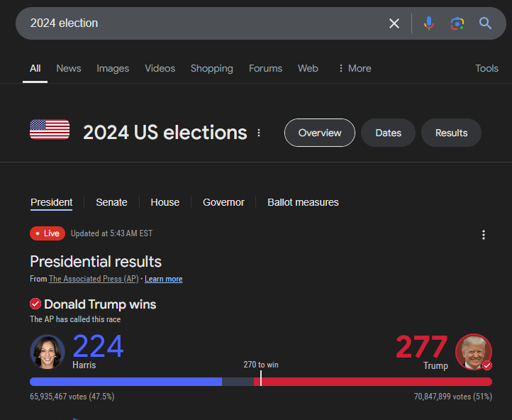Select the Ballot measures tab
Viewport: 512px width, 420px height.
point(303,202)
